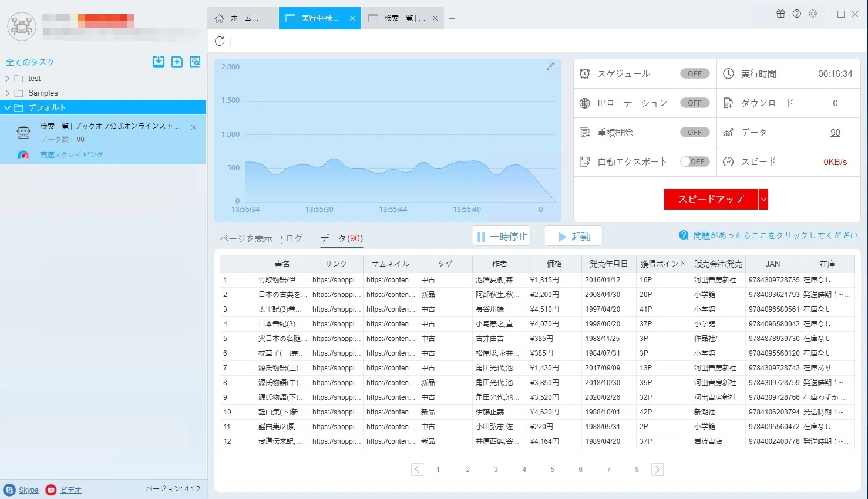Click the import task icon in sidebar header
Image resolution: width=868 pixels, height=499 pixels.
(x=159, y=62)
